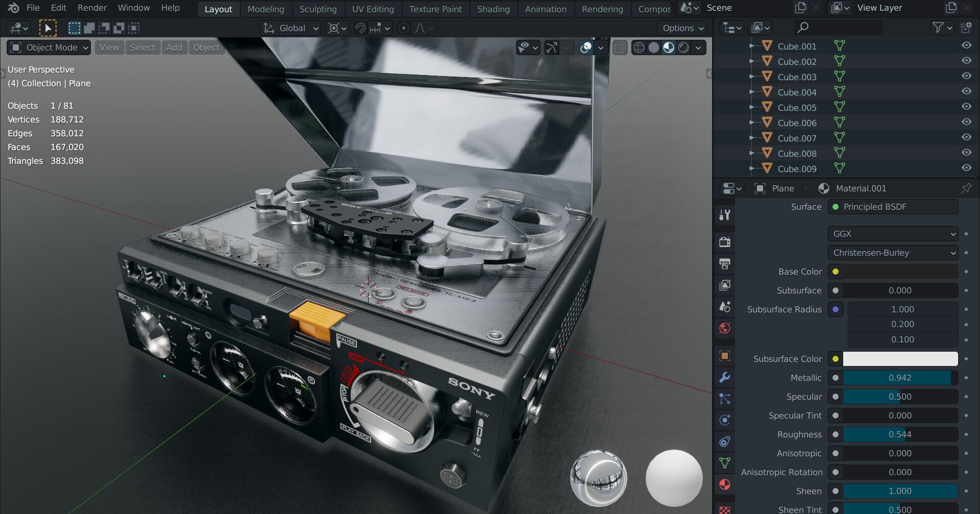Open the Object properties tab

click(724, 356)
